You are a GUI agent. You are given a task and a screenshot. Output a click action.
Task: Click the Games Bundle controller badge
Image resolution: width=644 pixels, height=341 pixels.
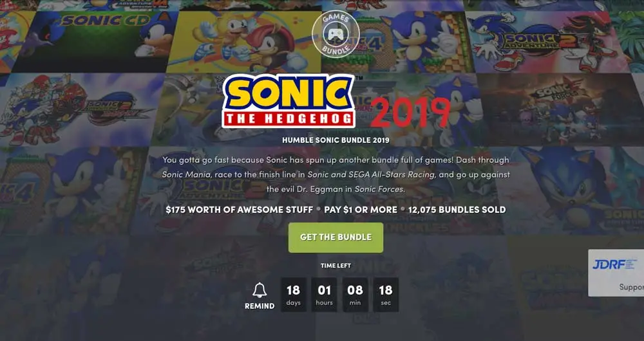(x=336, y=34)
